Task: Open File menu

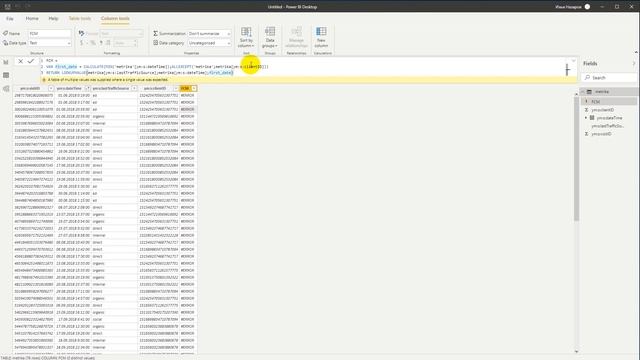Action: click(10, 18)
